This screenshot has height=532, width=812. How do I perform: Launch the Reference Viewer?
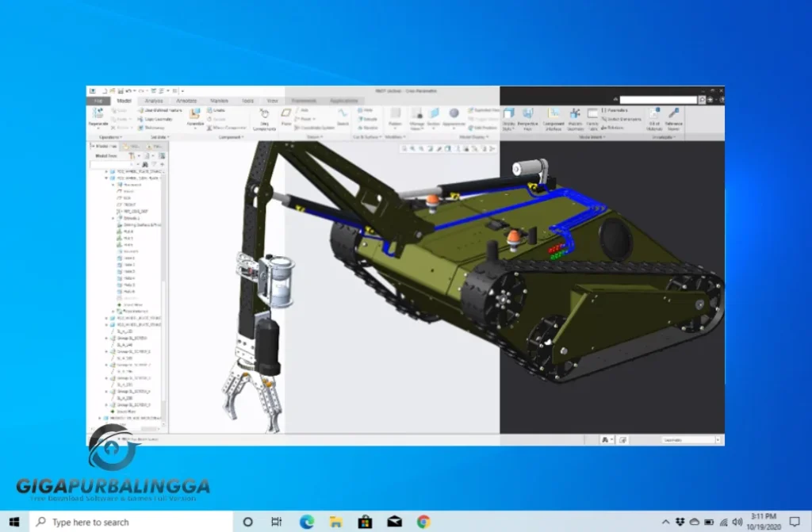click(x=672, y=117)
